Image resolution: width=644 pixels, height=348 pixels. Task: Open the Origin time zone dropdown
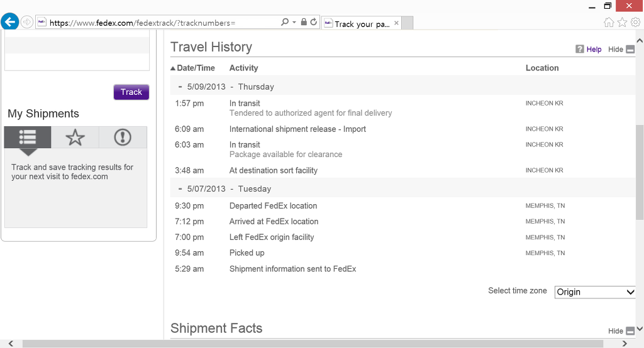click(596, 292)
